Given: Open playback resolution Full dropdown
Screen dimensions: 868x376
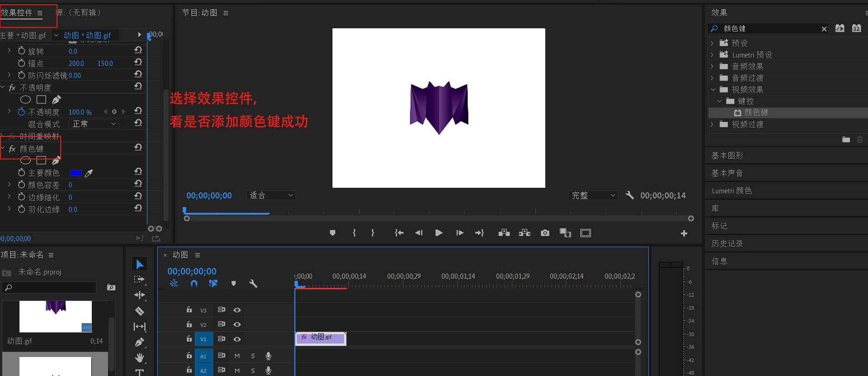Looking at the screenshot, I should click(593, 195).
